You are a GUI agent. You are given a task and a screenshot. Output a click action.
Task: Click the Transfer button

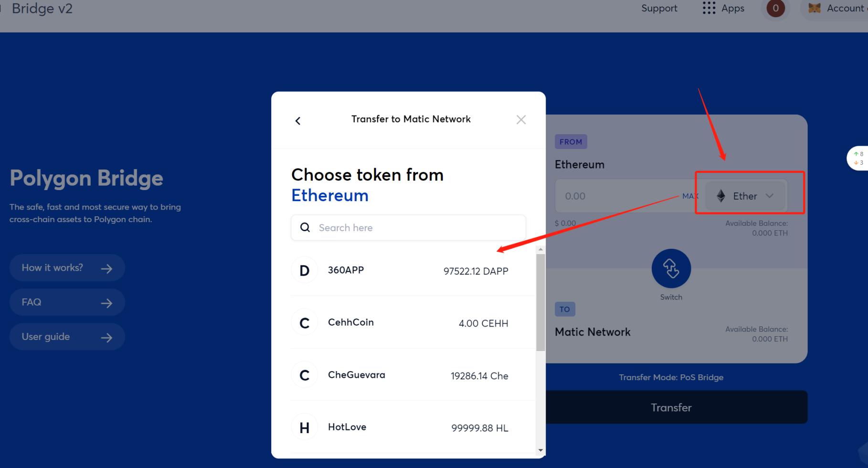click(671, 407)
